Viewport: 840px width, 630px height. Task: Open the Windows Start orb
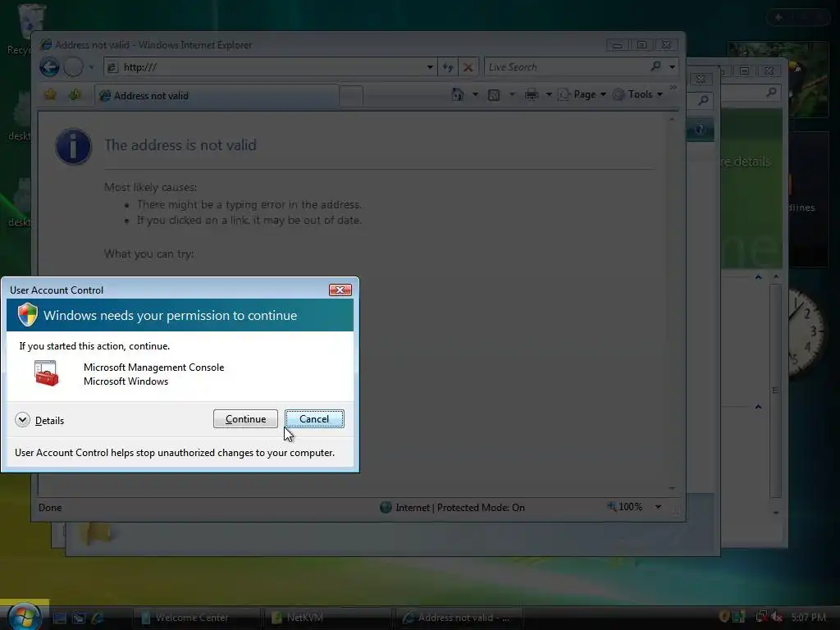(x=24, y=616)
